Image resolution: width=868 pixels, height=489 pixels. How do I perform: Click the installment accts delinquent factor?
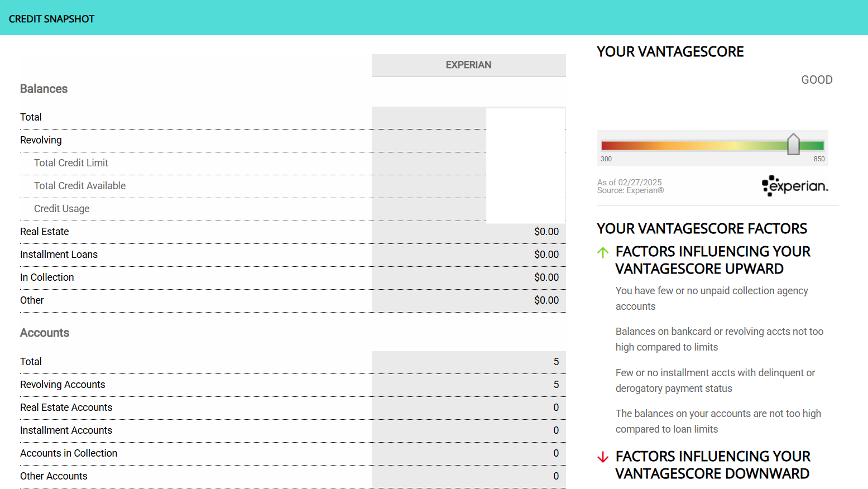pos(715,381)
